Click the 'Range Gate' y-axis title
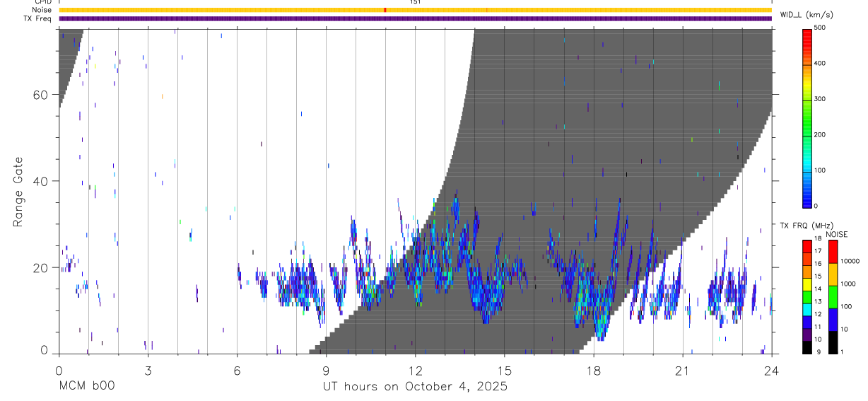868x401 pixels. (18, 192)
